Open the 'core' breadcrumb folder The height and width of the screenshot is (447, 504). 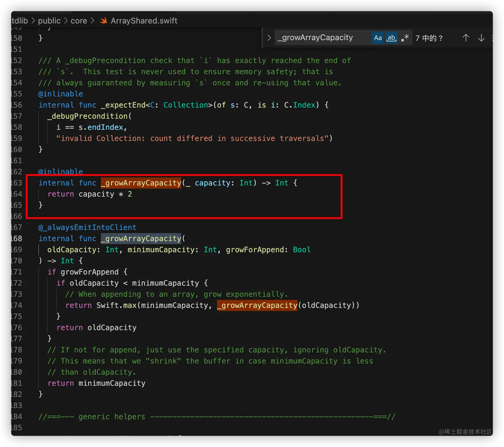pyautogui.click(x=79, y=21)
